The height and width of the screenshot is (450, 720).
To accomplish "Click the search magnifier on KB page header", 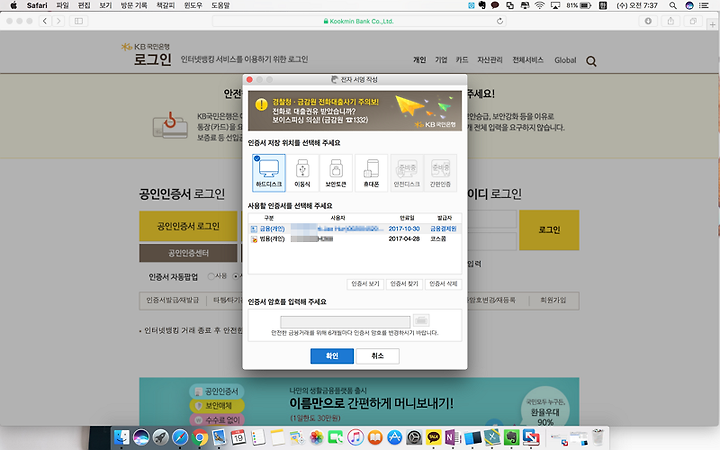I will [x=591, y=61].
